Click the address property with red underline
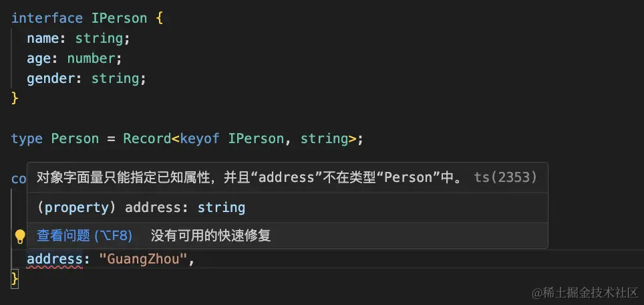Screen dimensions: 644x305 [x=55, y=260]
